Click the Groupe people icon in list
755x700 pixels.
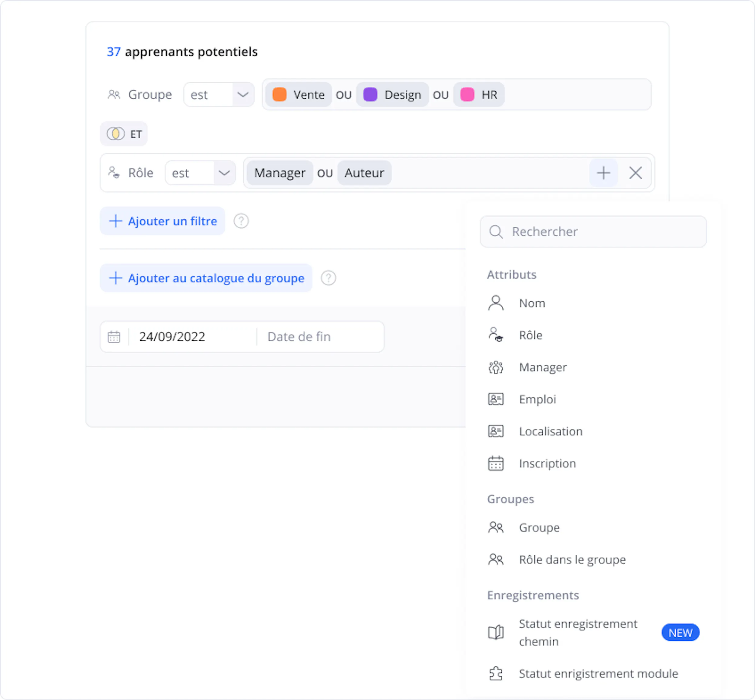point(496,527)
